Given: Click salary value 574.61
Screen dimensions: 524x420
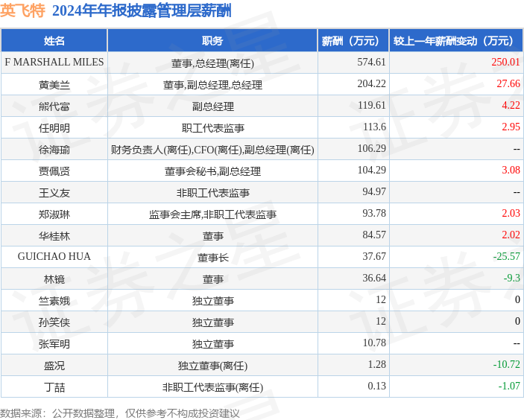Looking at the screenshot, I should tap(371, 62).
